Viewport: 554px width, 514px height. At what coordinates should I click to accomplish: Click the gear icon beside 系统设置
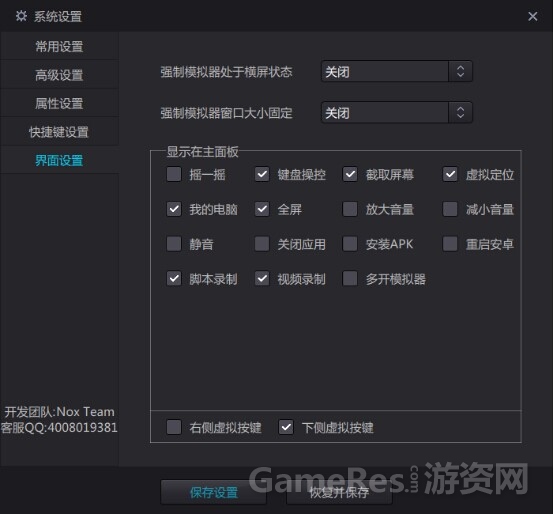(x=21, y=16)
